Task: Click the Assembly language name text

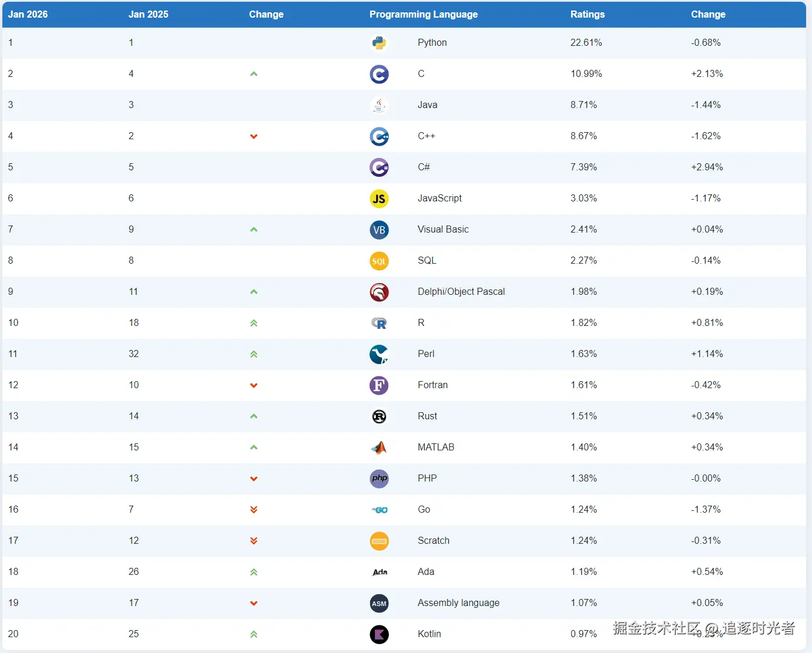Action: pos(458,603)
